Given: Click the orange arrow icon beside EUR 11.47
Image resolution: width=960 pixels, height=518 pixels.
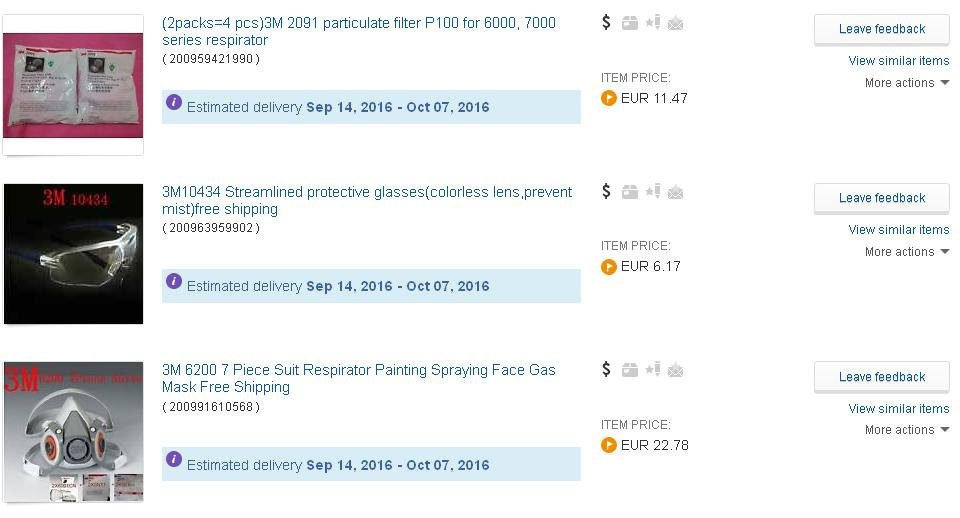Looking at the screenshot, I should 609,98.
